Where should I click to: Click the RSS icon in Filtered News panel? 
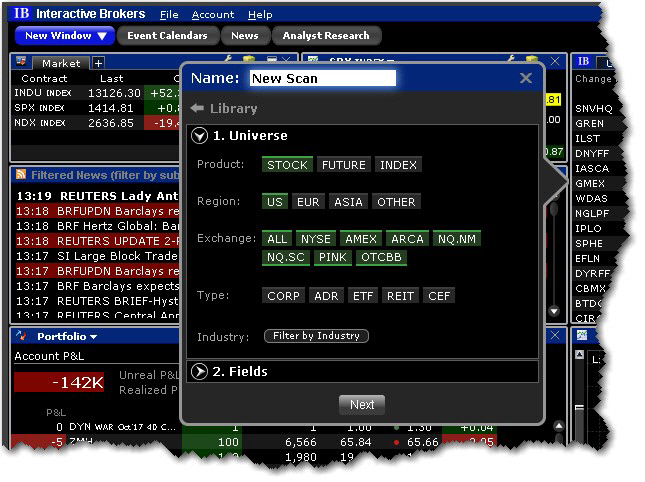(20, 175)
